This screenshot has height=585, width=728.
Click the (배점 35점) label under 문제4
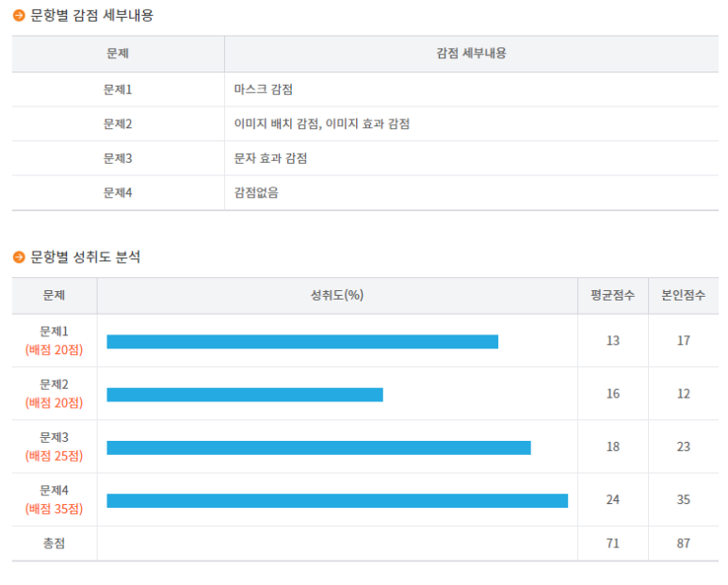54,509
